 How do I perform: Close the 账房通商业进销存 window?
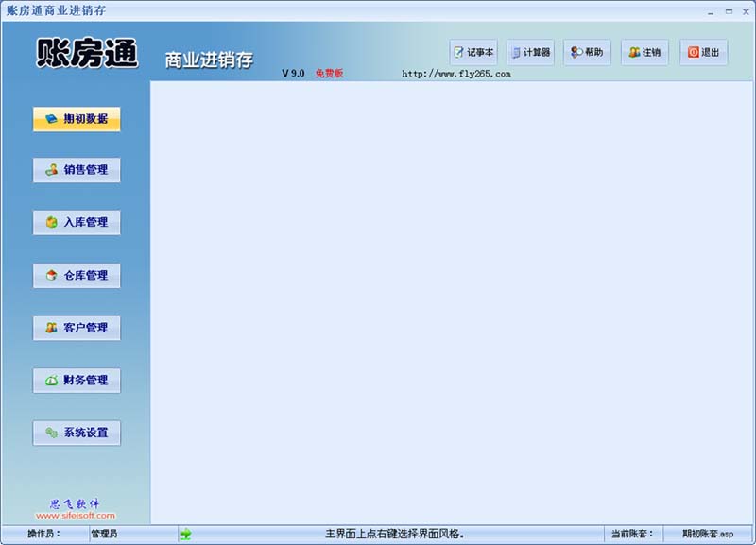pos(746,11)
